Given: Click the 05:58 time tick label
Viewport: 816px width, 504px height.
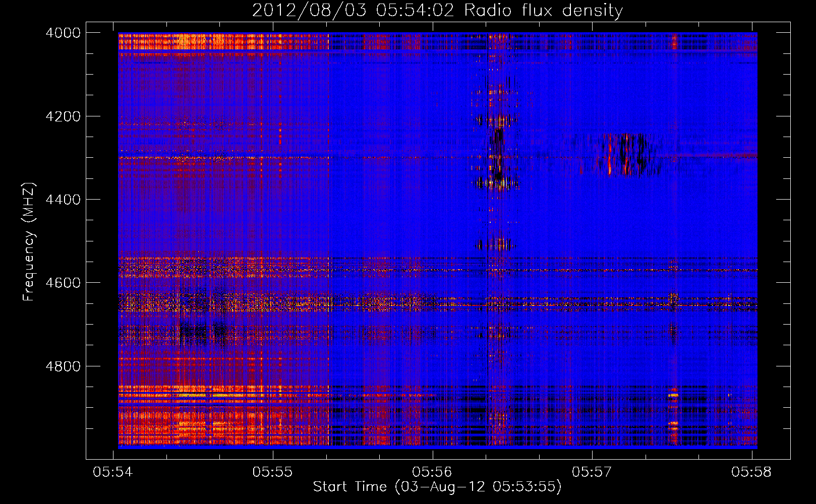Looking at the screenshot, I should pos(751,472).
